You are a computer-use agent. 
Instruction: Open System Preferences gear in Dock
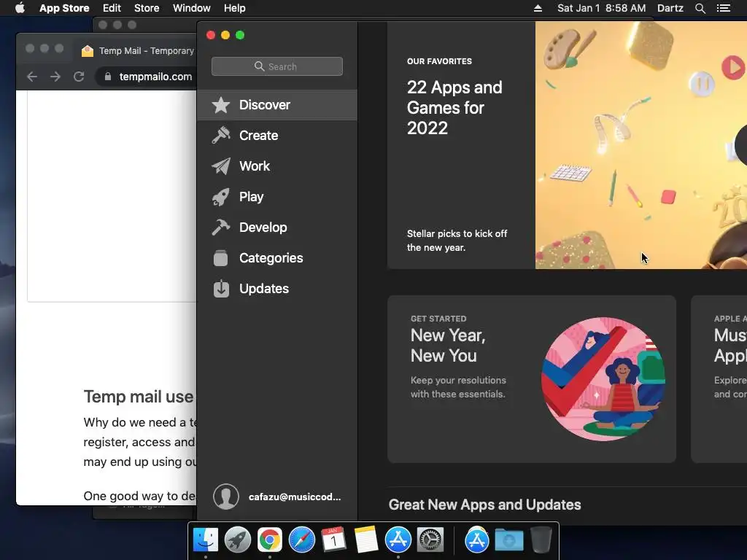tap(430, 540)
